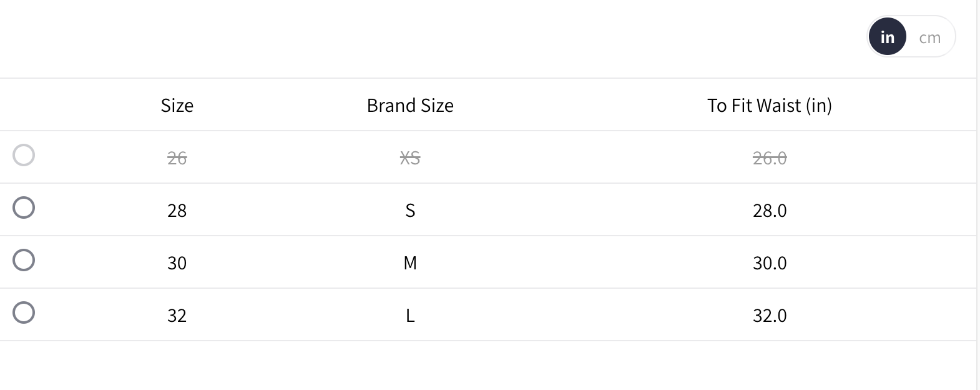Click the Size column header
This screenshot has height=390, width=980.
coord(177,105)
